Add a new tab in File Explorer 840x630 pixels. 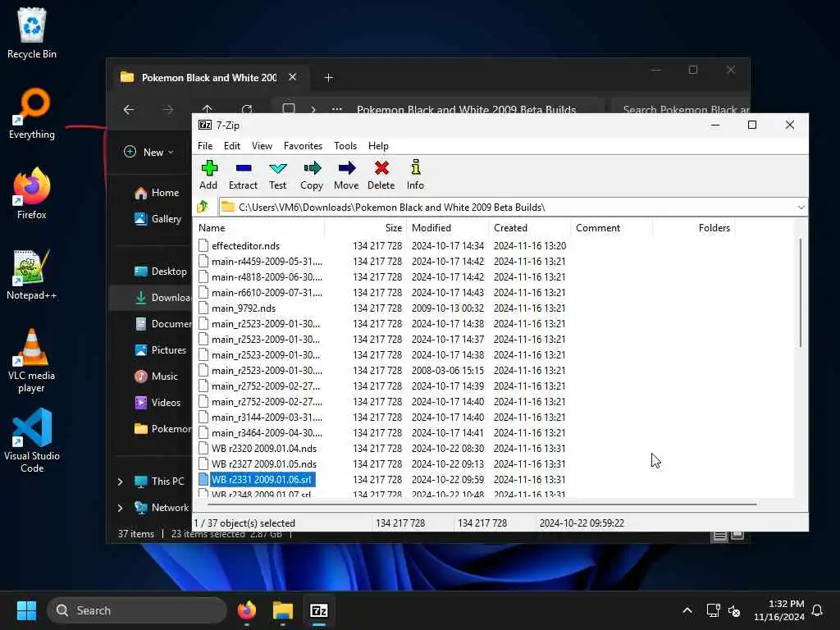point(328,78)
